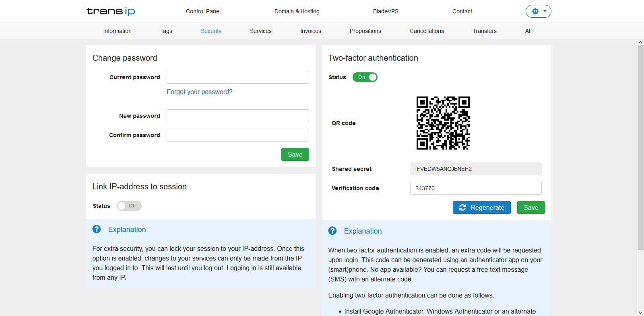Open Propositions tab
The width and height of the screenshot is (644, 316).
tap(365, 31)
